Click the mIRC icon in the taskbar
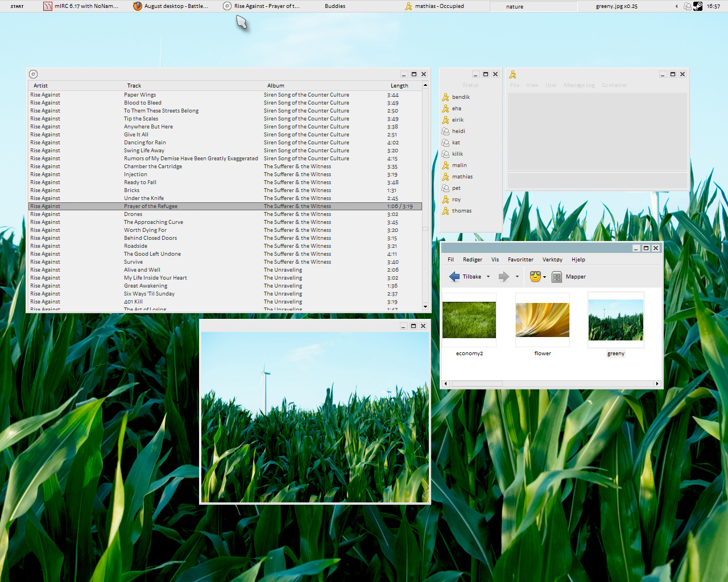The width and height of the screenshot is (728, 582). click(x=47, y=6)
